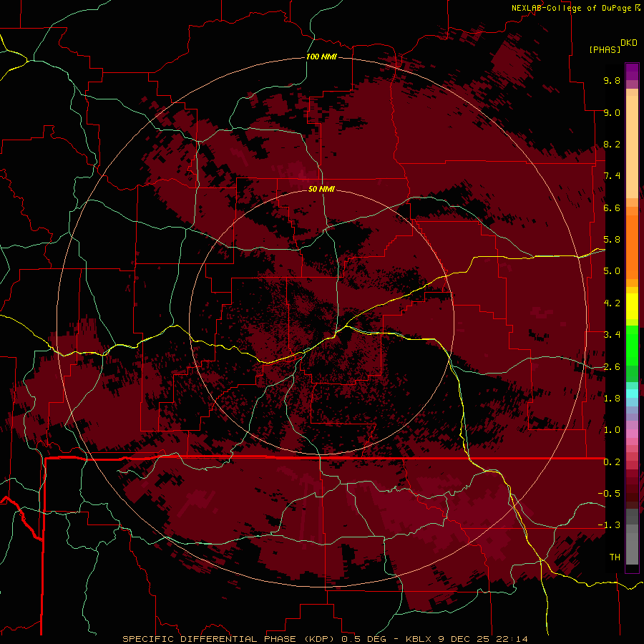Click the 7.4 value on the color scale
The height and width of the screenshot is (644, 644).
click(612, 176)
